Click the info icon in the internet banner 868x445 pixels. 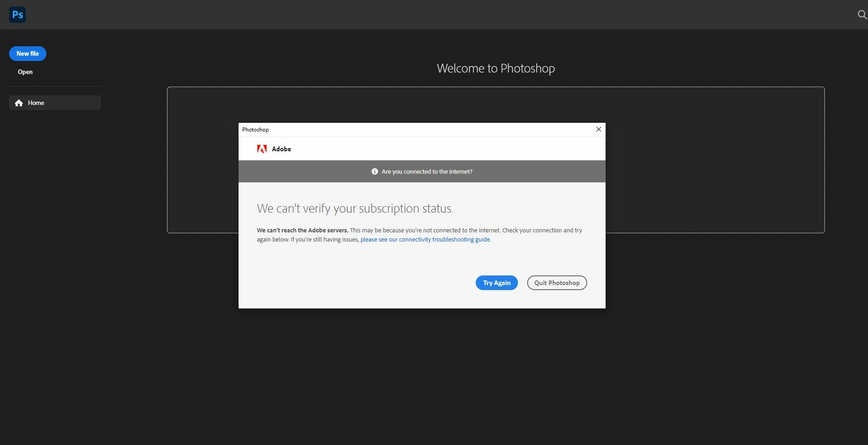point(375,171)
